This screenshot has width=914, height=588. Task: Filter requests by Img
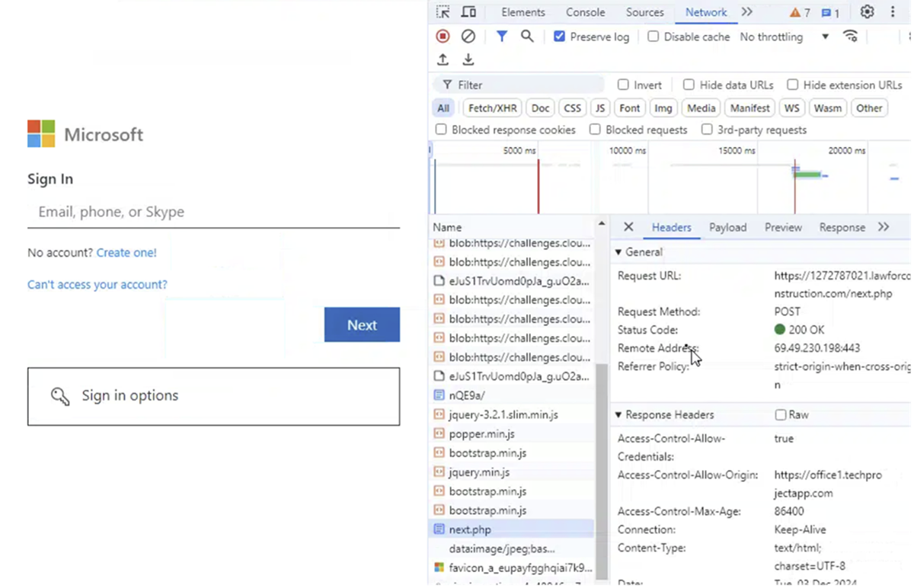click(x=663, y=108)
